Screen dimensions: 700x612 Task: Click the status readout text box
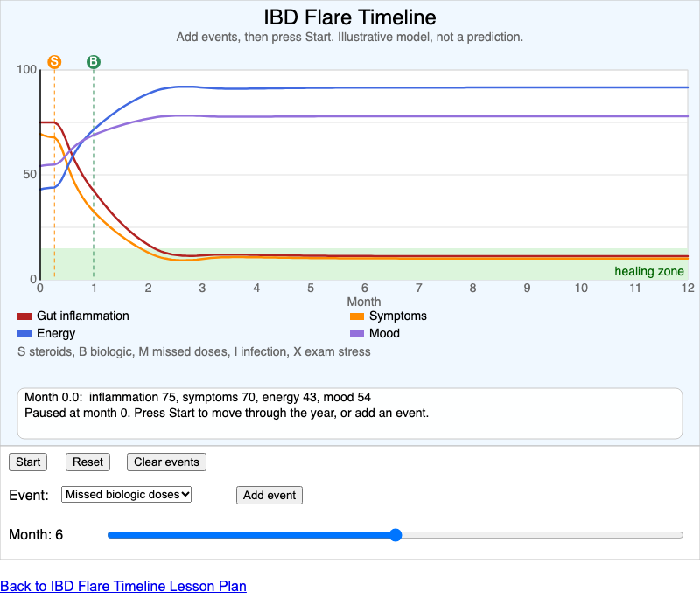[350, 413]
